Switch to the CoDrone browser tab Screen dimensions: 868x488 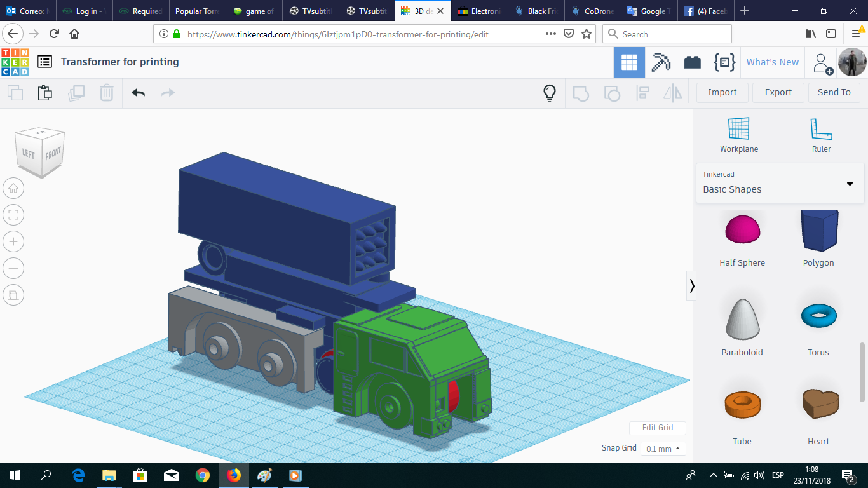(593, 11)
